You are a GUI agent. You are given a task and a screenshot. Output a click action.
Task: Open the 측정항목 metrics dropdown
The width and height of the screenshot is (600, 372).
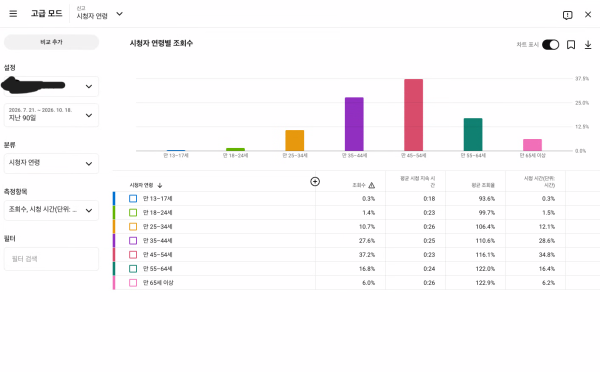(51, 210)
